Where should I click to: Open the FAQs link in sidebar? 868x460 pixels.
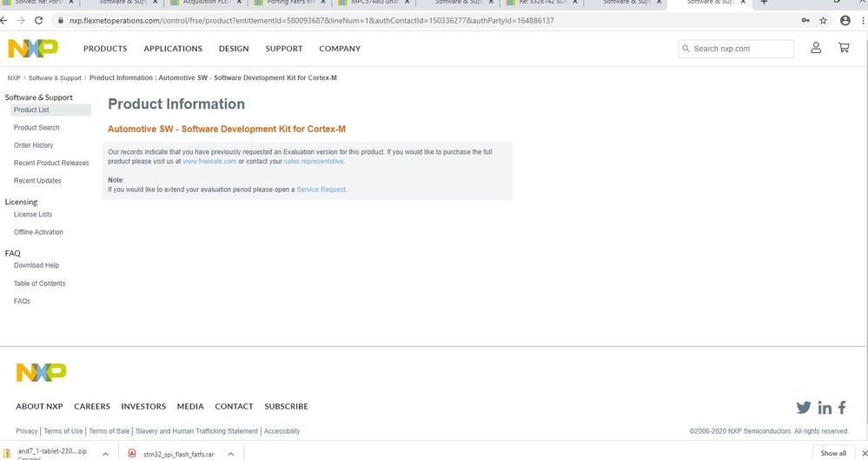coord(22,301)
